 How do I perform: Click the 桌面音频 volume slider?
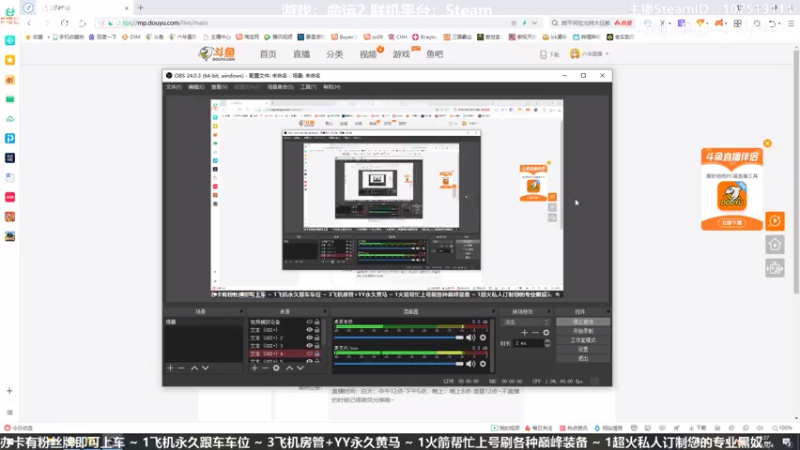399,338
